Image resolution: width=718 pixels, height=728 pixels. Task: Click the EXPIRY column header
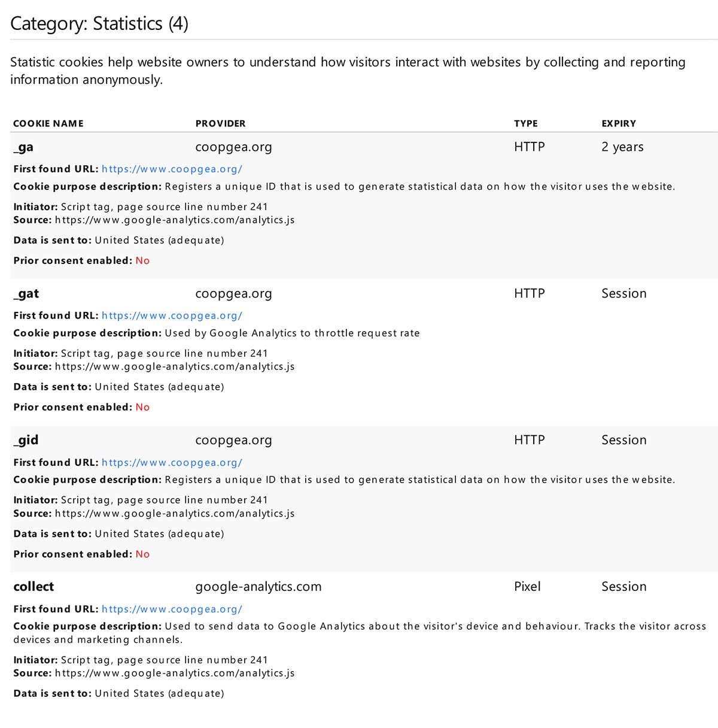[x=619, y=124]
